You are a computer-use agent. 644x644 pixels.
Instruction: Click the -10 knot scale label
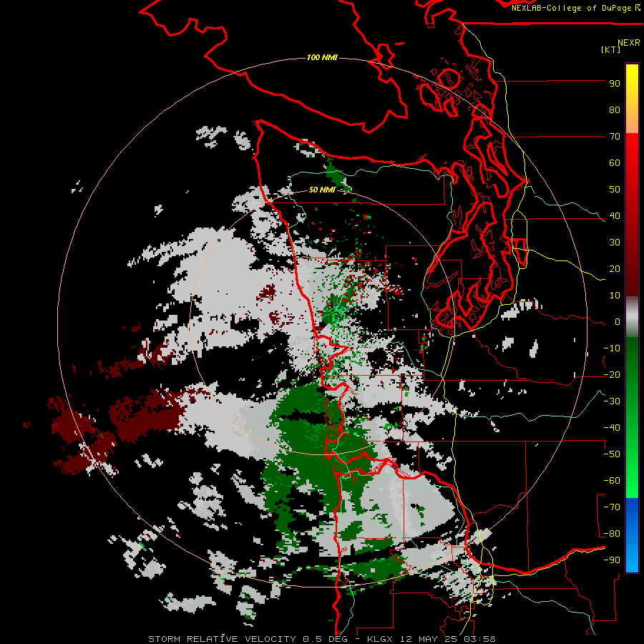[612, 348]
